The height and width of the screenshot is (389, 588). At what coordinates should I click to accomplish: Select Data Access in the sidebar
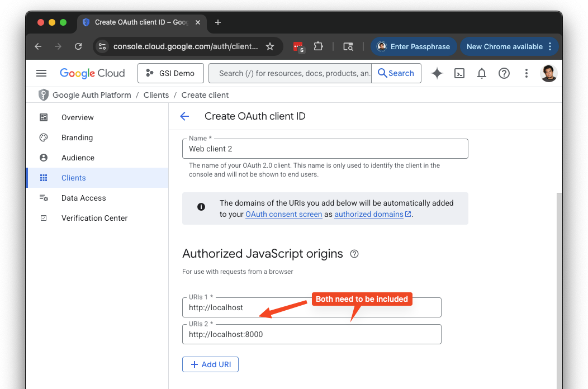coord(83,198)
